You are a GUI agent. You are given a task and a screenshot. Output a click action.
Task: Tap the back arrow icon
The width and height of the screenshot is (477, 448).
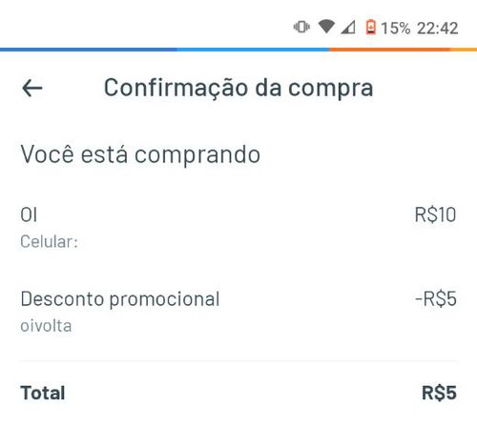click(32, 88)
